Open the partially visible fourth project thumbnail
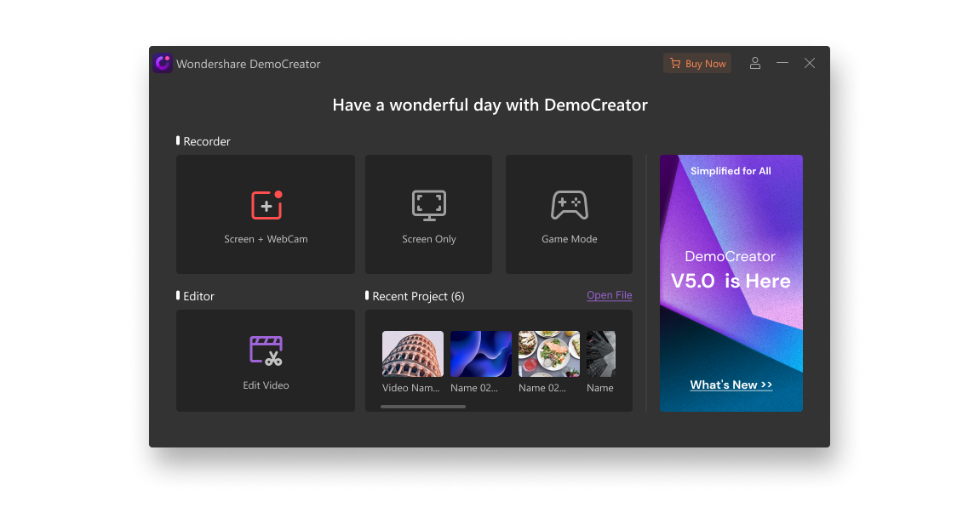Image resolution: width=980 pixels, height=530 pixels. (x=600, y=354)
